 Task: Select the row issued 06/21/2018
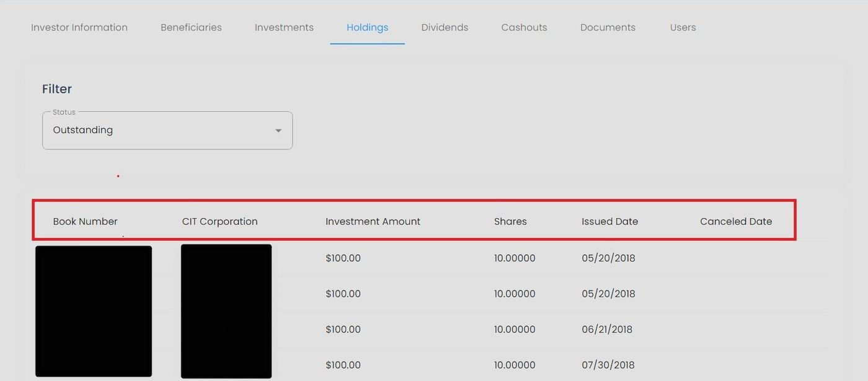click(x=606, y=330)
